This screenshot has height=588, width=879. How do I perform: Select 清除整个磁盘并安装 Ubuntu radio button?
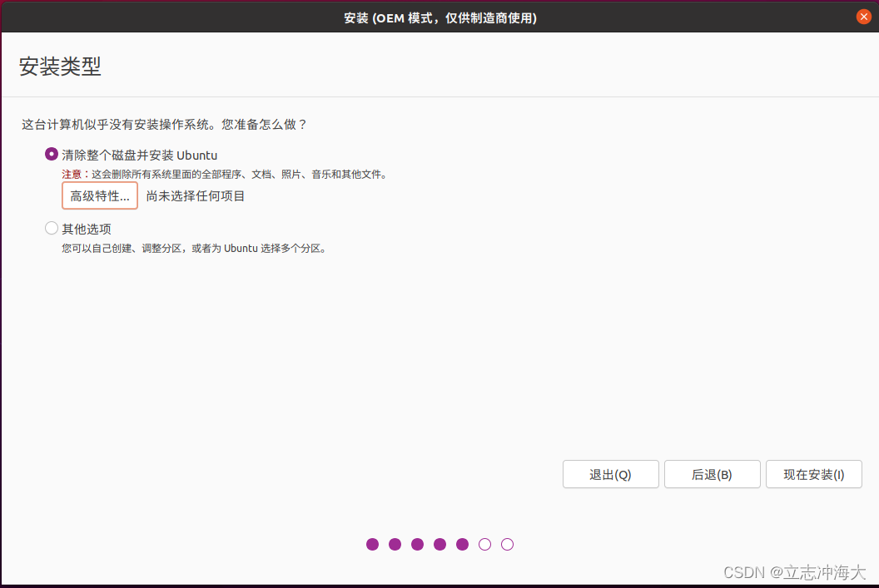51,154
